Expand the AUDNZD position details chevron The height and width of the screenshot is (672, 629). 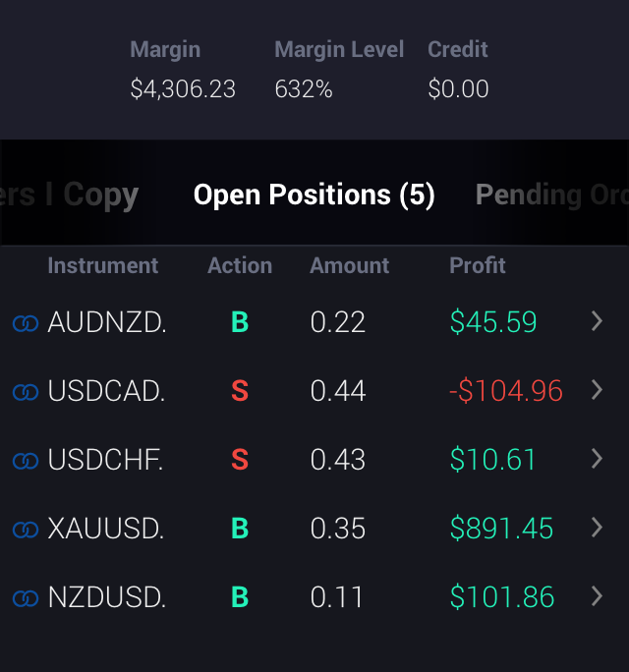click(x=597, y=321)
